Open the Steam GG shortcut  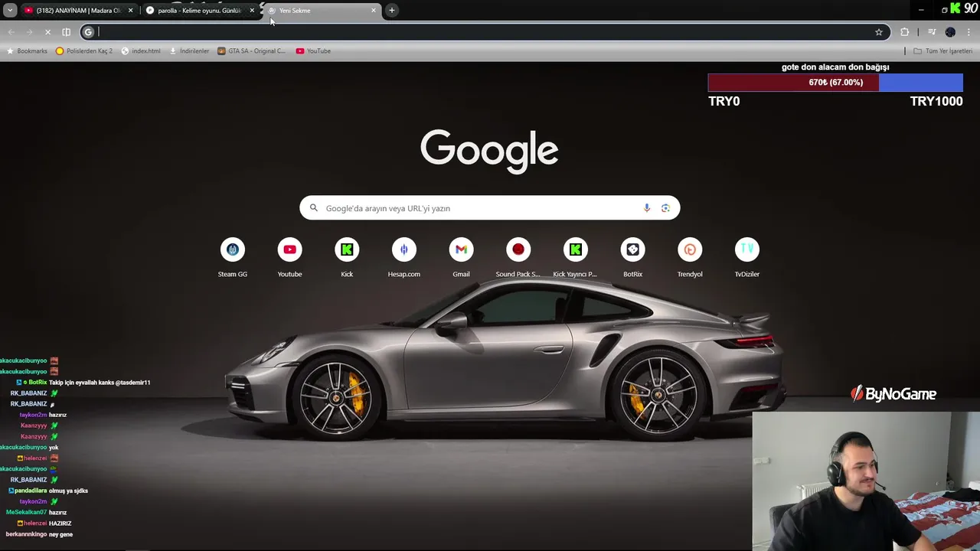[233, 258]
